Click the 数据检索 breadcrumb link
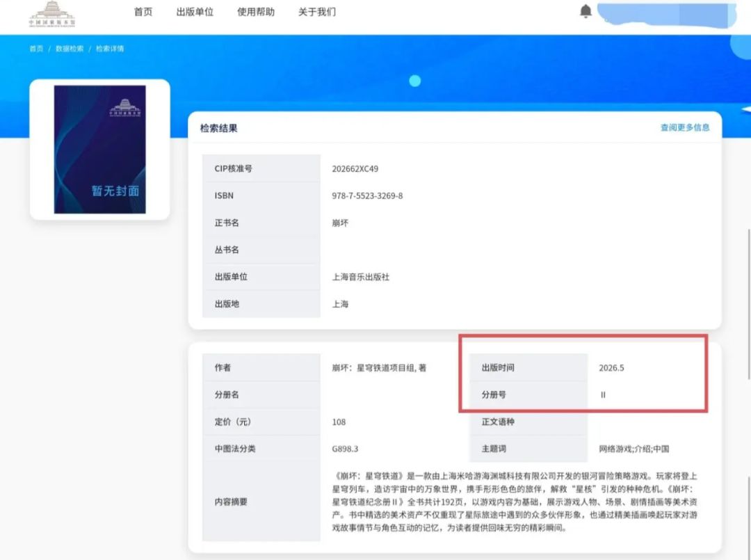 [70, 49]
